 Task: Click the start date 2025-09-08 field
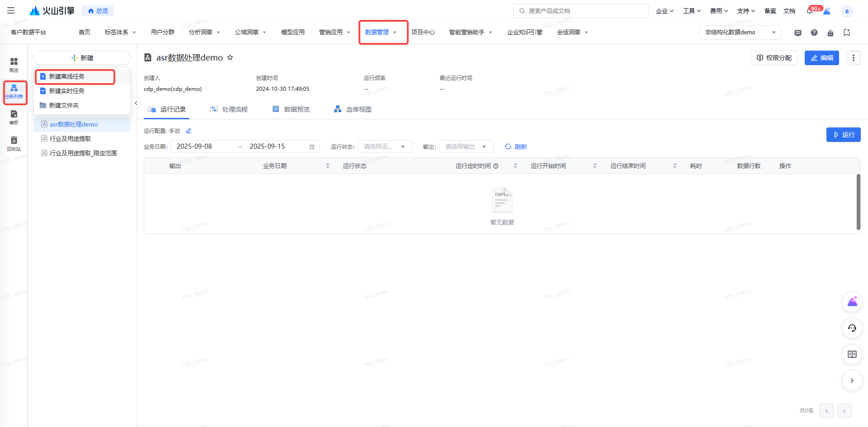[x=194, y=146]
